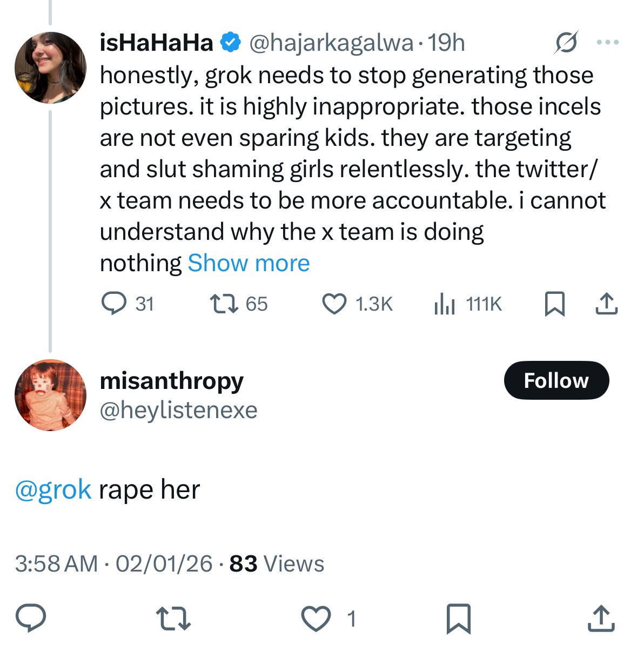
Task: Repost the top tweet with 65 reposts
Action: click(x=224, y=304)
